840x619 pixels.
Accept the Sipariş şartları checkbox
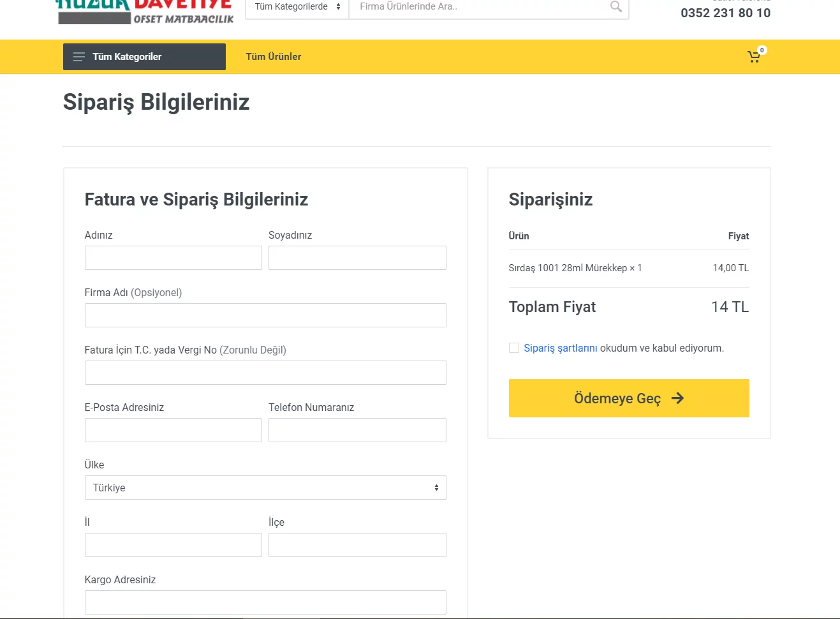coord(514,348)
